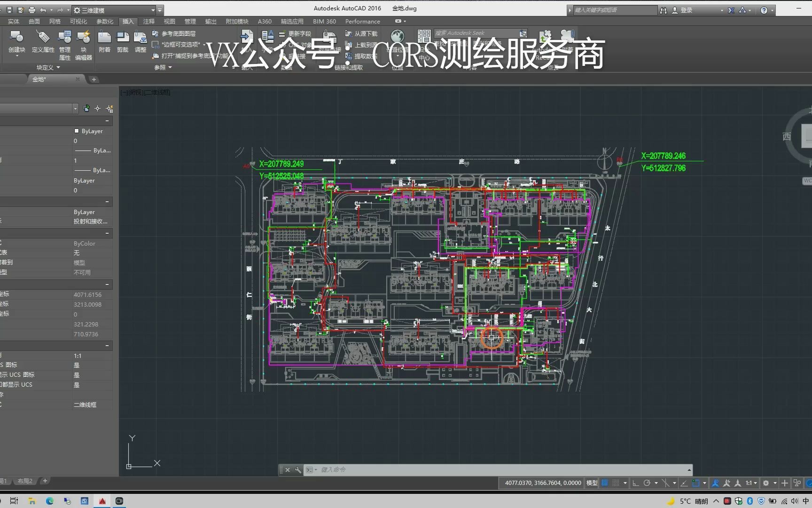Collapse the first Properties section with minus
Image resolution: width=812 pixels, height=508 pixels.
coord(107,121)
